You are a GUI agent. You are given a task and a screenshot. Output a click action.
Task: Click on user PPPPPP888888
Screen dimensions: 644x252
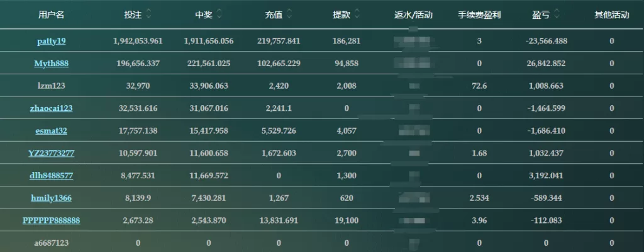click(51, 220)
